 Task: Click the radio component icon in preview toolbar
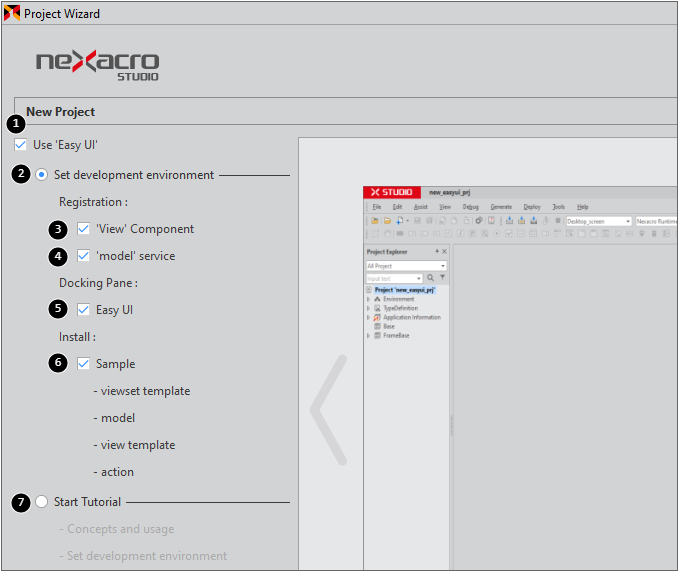[496, 233]
